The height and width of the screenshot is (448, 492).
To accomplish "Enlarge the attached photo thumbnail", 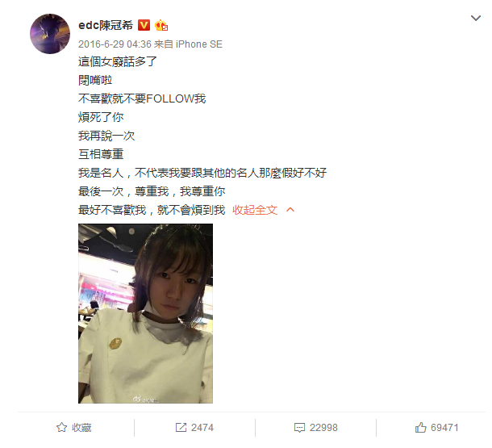I will click(146, 313).
